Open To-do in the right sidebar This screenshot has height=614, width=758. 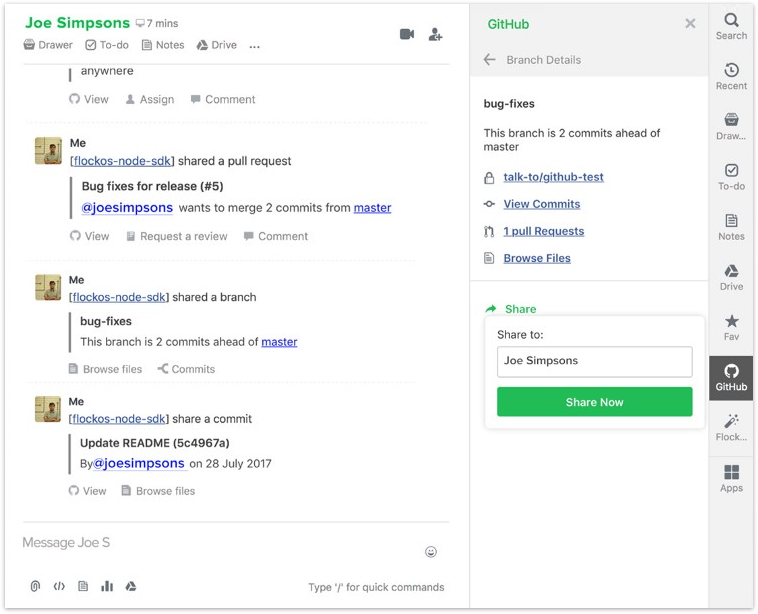tap(731, 177)
